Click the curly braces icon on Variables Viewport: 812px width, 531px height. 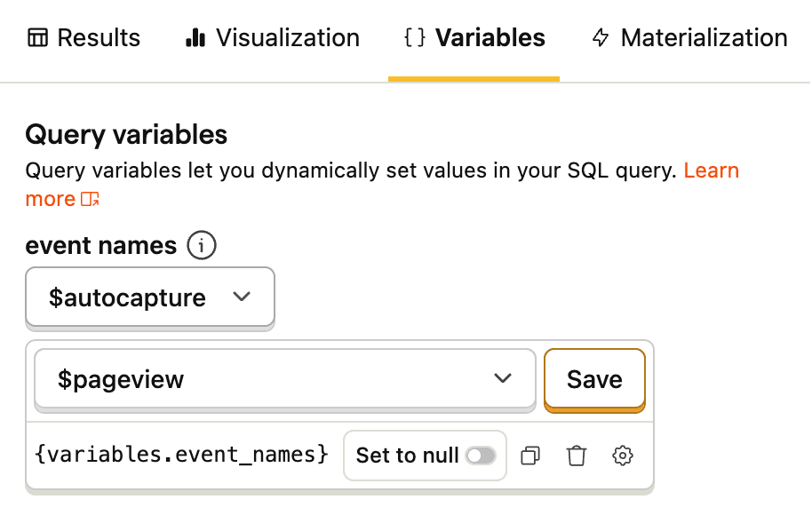[x=414, y=38]
